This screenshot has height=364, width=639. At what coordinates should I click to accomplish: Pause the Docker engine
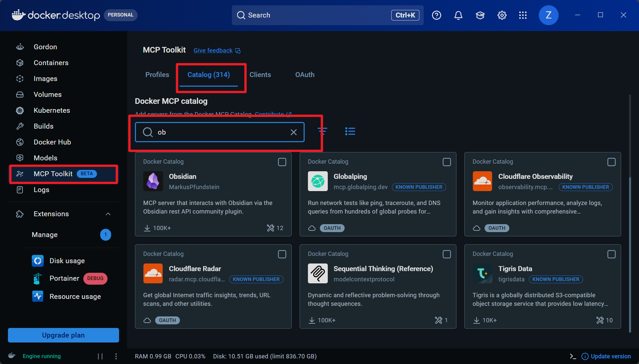pyautogui.click(x=100, y=356)
